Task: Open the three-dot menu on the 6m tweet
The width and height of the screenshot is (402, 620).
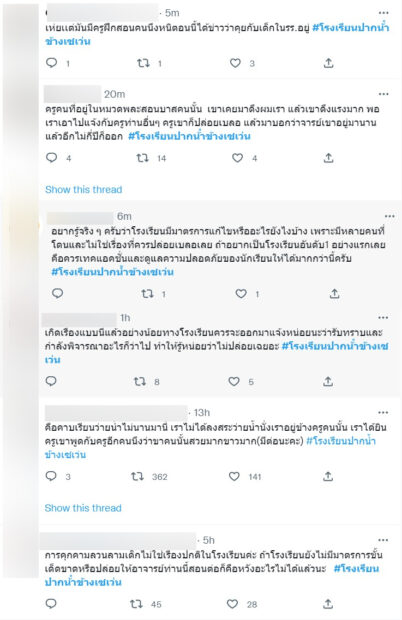Action: (389, 216)
